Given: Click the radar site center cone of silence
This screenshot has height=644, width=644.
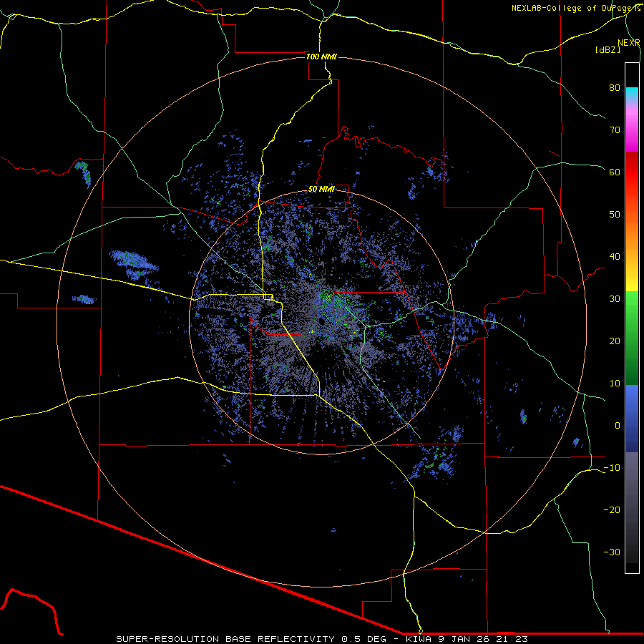Looking at the screenshot, I should (321, 321).
